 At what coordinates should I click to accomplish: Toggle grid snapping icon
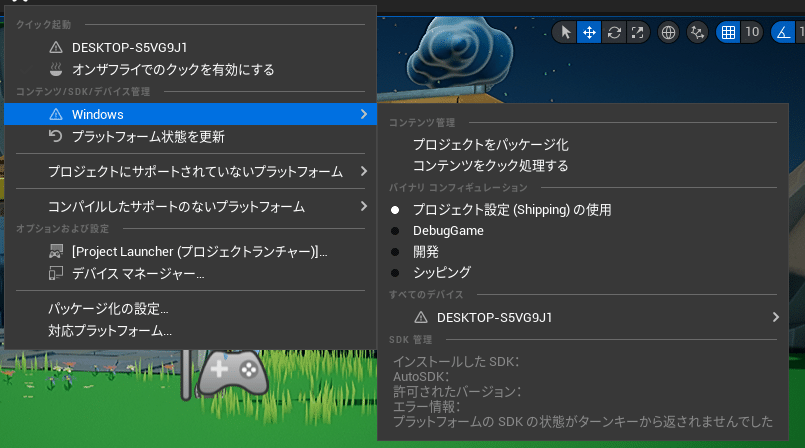click(x=728, y=32)
